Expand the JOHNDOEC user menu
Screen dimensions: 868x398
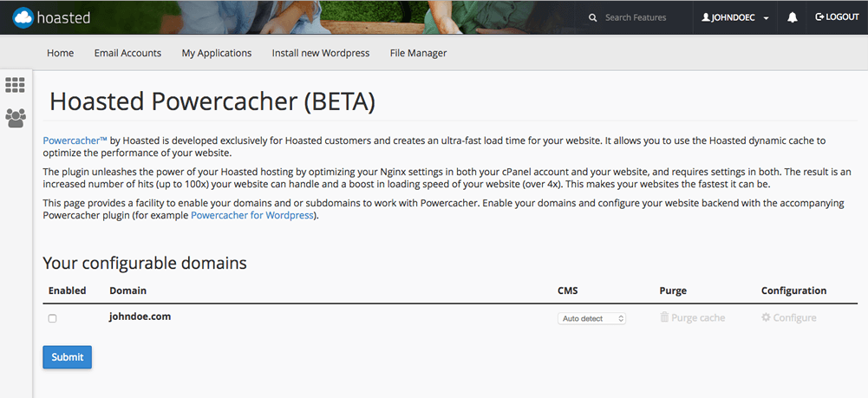coord(735,17)
